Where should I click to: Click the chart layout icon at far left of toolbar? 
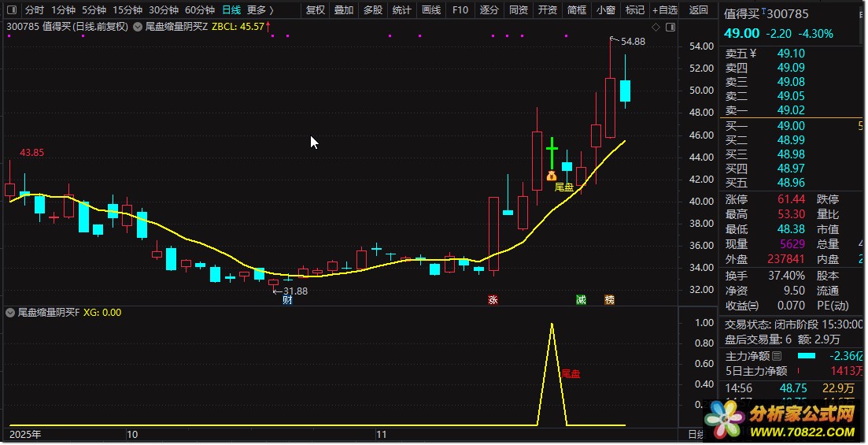pos(13,10)
